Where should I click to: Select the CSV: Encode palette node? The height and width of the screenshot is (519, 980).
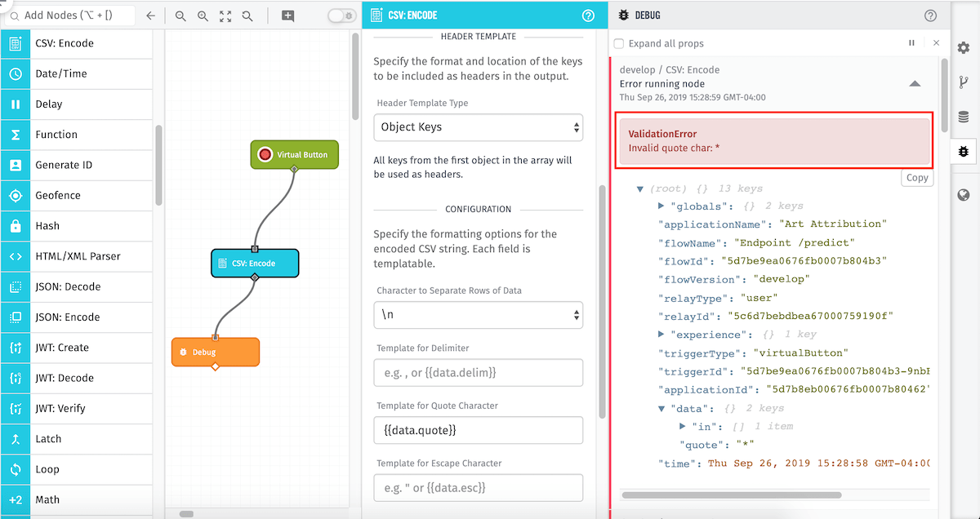[77, 43]
